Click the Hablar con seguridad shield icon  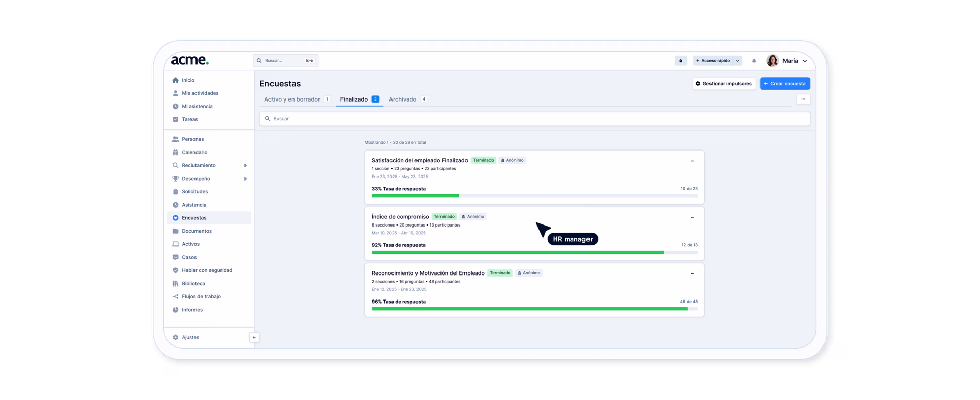pos(175,270)
